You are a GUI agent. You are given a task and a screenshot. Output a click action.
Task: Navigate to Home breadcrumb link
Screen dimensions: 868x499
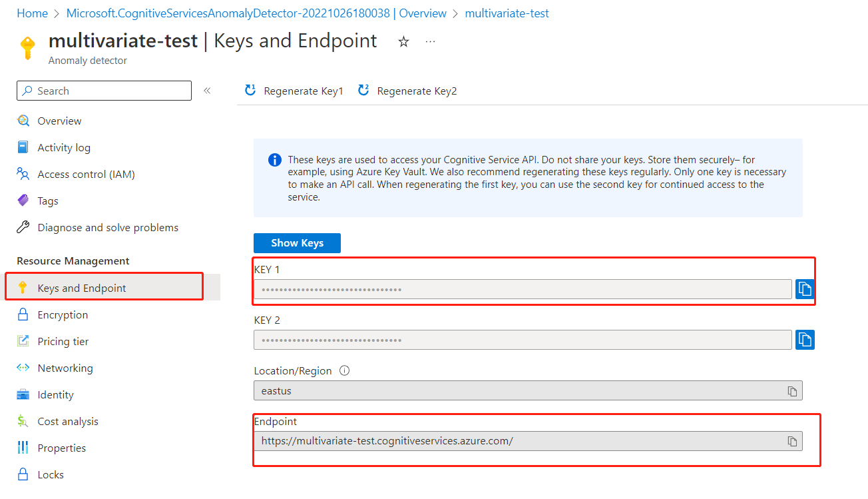tap(32, 13)
